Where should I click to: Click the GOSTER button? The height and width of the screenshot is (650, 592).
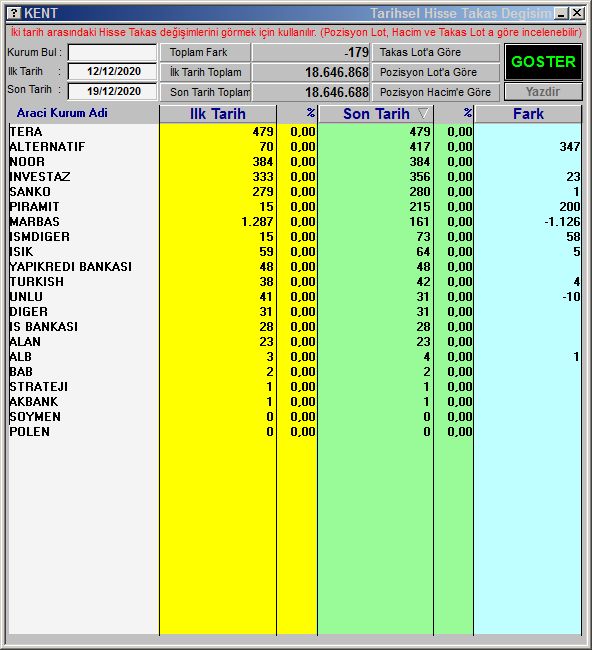point(543,62)
